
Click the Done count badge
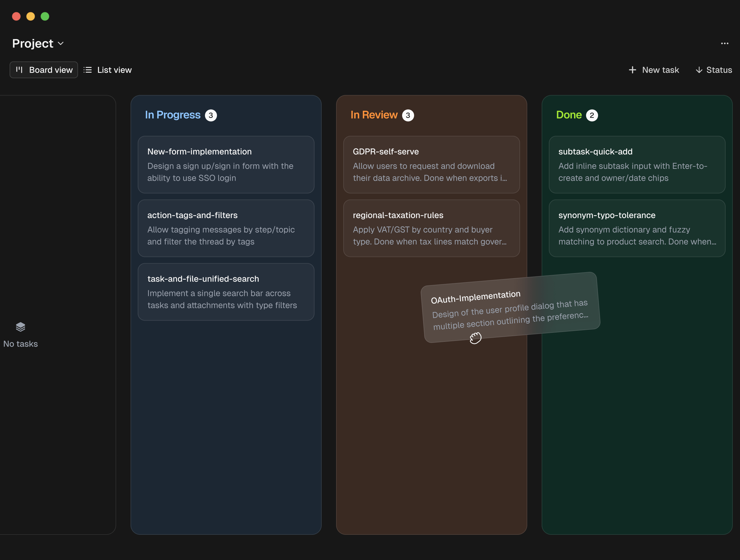click(592, 116)
